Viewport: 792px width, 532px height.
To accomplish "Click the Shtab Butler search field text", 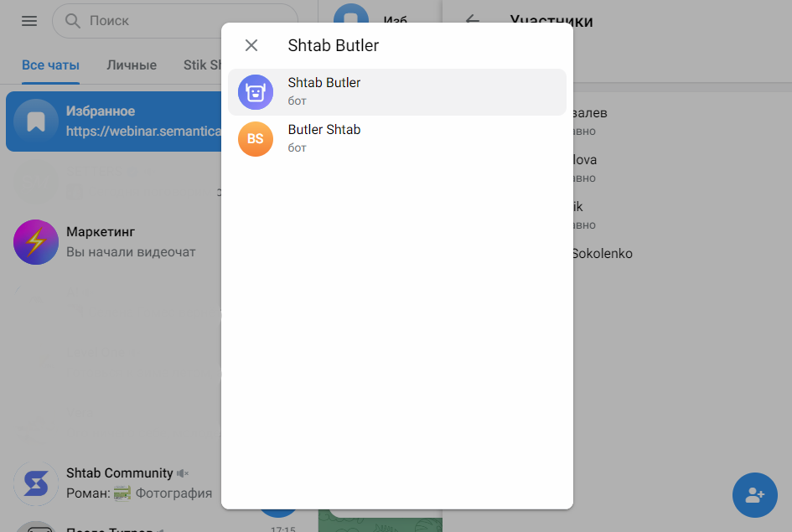I will point(334,45).
